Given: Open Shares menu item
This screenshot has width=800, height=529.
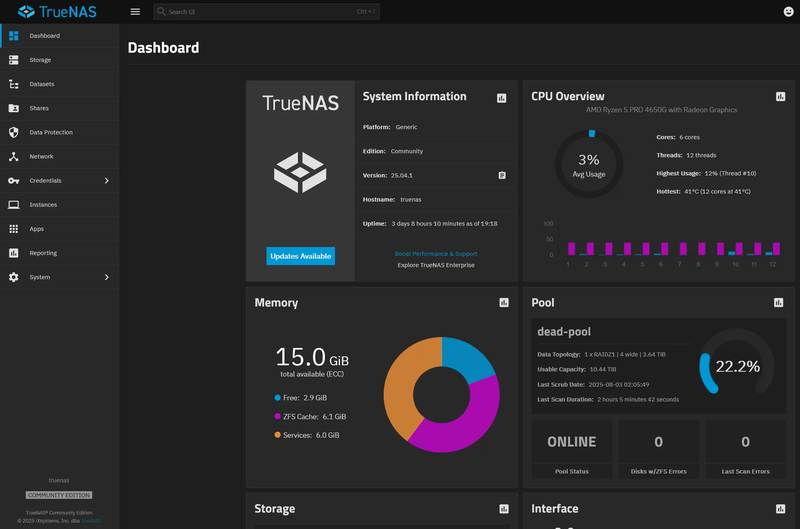Looking at the screenshot, I should (60, 108).
